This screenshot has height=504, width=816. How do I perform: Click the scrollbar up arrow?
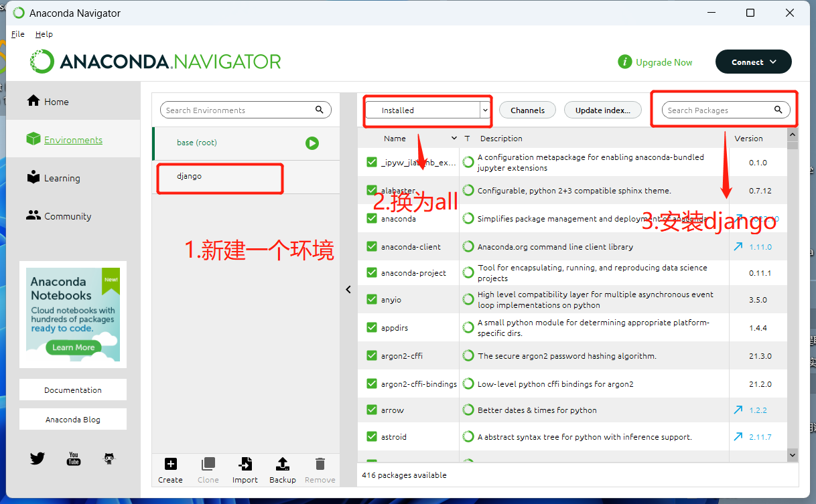(x=793, y=136)
